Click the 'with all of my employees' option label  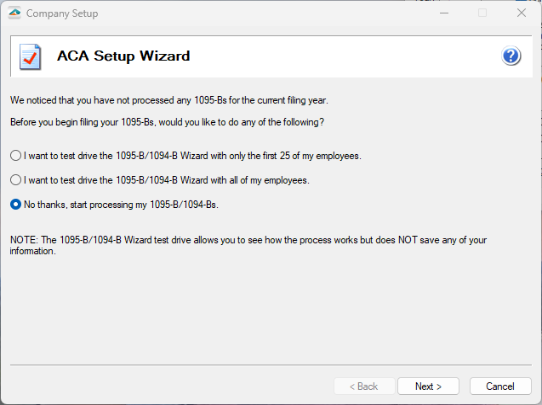click(x=167, y=180)
